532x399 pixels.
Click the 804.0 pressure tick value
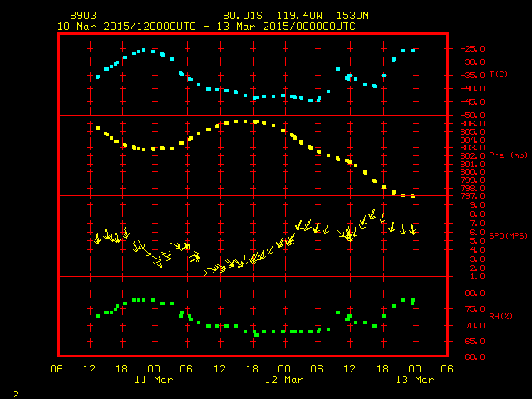tap(473, 140)
